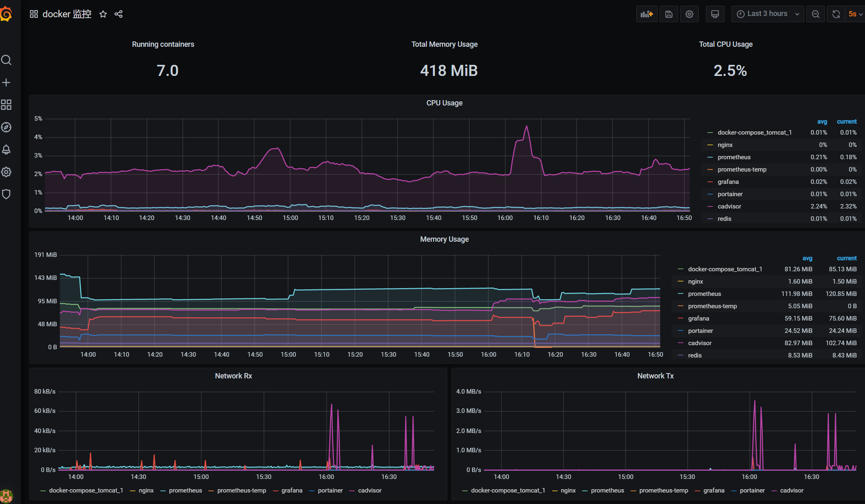Open the Total CPU Usage panel menu
Image resolution: width=865 pixels, height=504 pixels.
point(726,44)
